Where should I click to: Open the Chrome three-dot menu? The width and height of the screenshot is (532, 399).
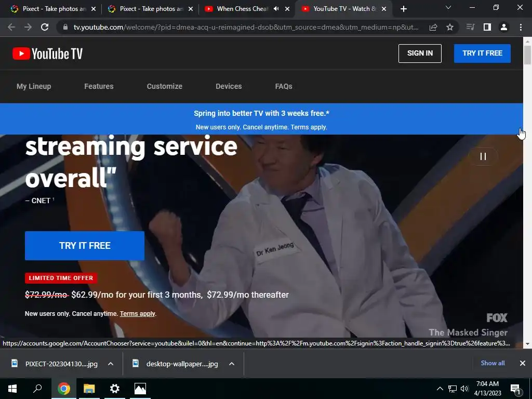(521, 27)
